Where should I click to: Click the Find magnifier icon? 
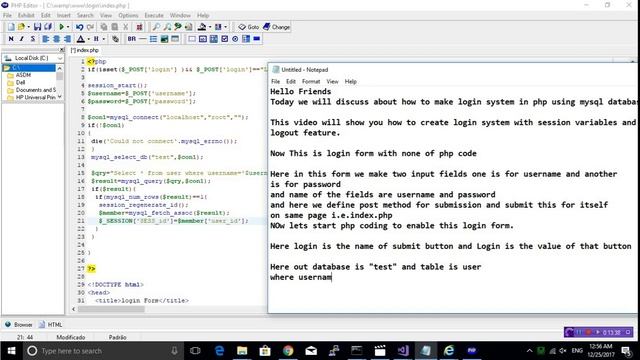point(156,27)
